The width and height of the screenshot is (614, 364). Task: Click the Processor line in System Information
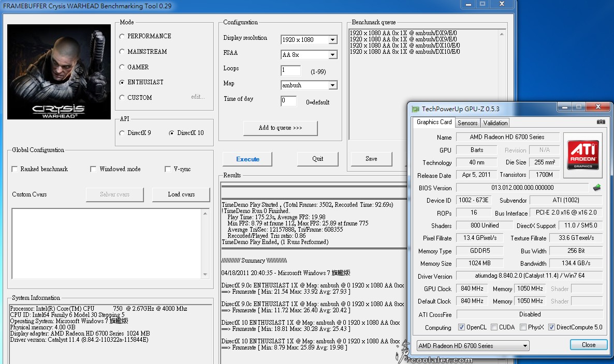(x=98, y=309)
